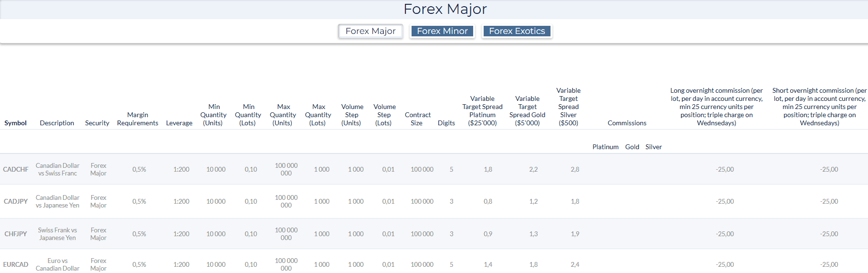Select the CADCHF symbol cell
This screenshot has width=868, height=273.
16,169
